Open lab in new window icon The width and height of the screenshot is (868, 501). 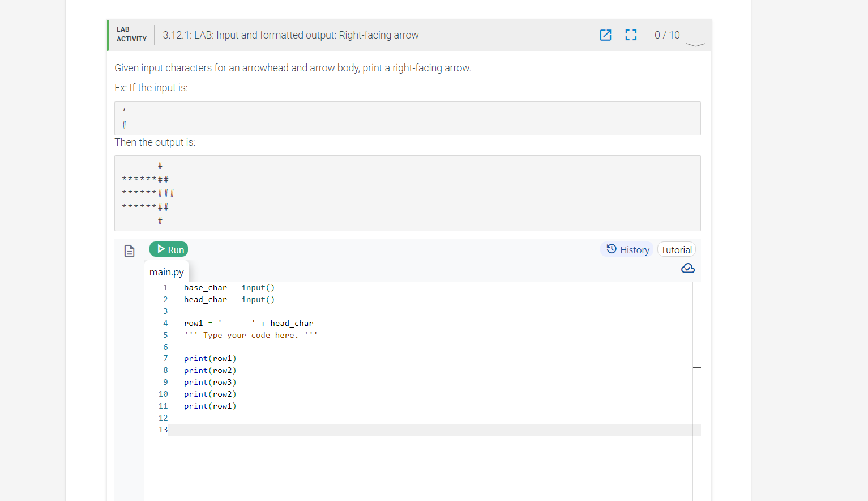[x=605, y=35]
